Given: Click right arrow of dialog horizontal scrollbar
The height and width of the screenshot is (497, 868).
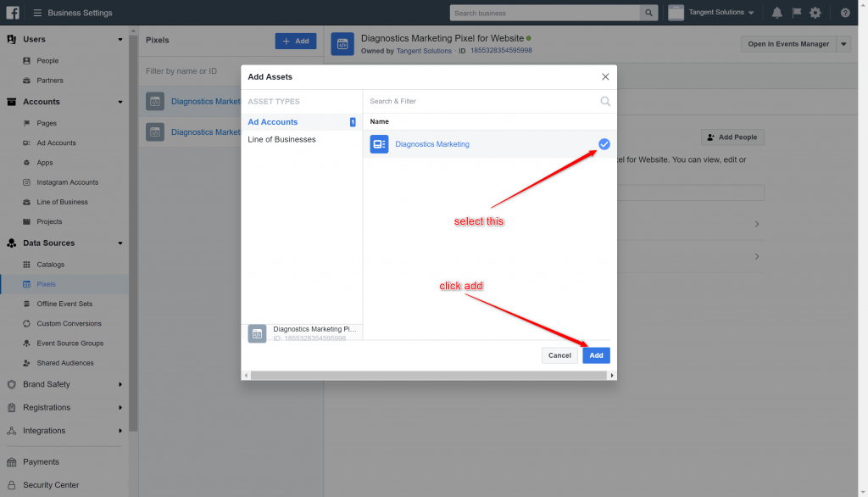Looking at the screenshot, I should (612, 376).
